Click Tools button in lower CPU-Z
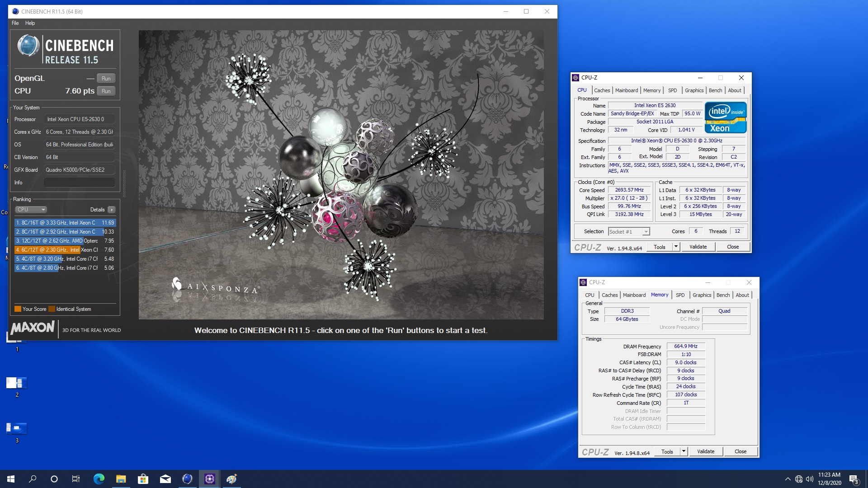 [667, 452]
